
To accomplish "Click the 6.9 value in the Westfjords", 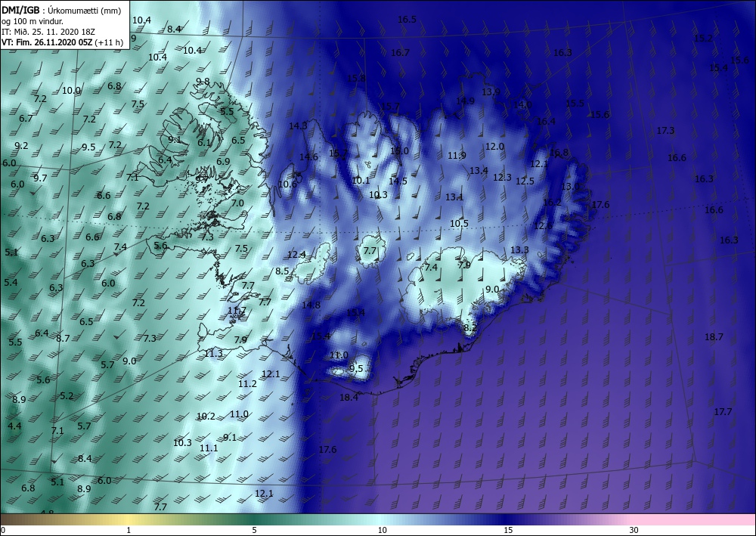I will point(223,162).
